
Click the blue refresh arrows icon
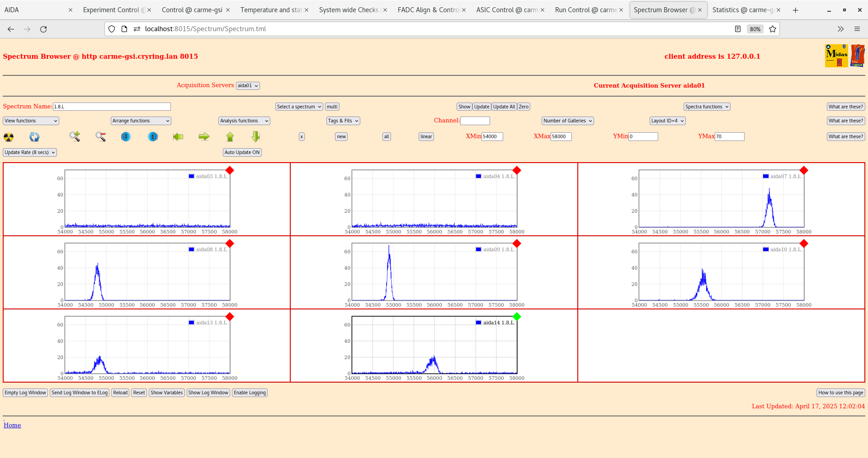click(x=34, y=137)
